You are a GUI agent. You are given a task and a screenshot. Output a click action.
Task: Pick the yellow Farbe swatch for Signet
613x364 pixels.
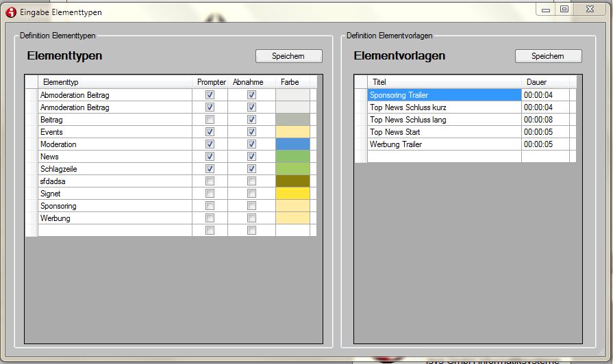[292, 194]
